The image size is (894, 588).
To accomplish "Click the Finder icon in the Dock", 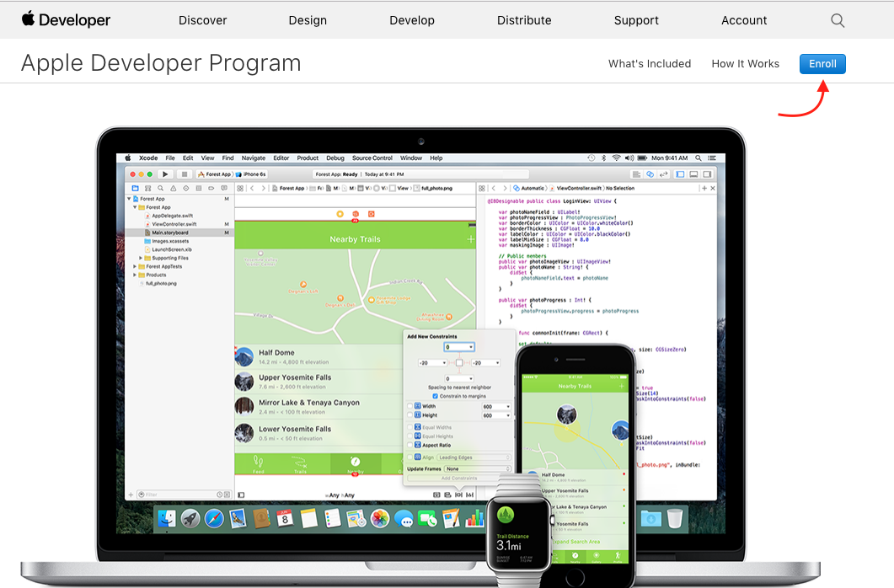I will (167, 519).
